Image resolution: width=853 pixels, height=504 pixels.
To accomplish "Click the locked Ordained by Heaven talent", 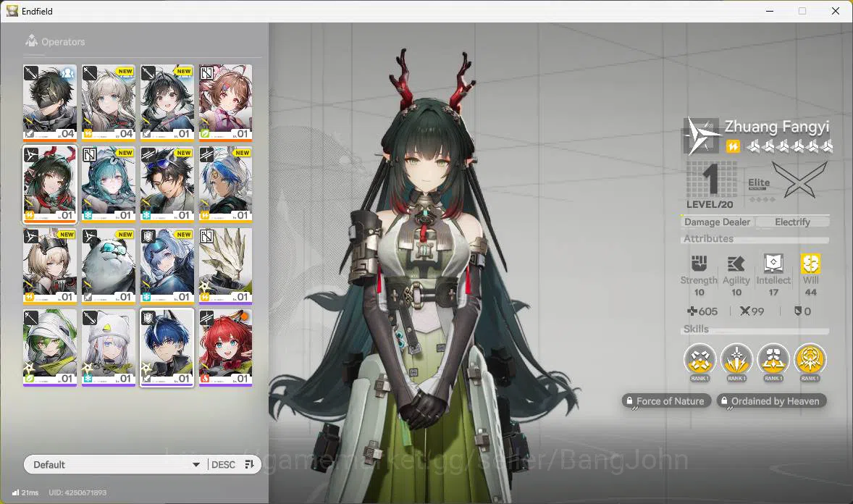I will point(771,401).
